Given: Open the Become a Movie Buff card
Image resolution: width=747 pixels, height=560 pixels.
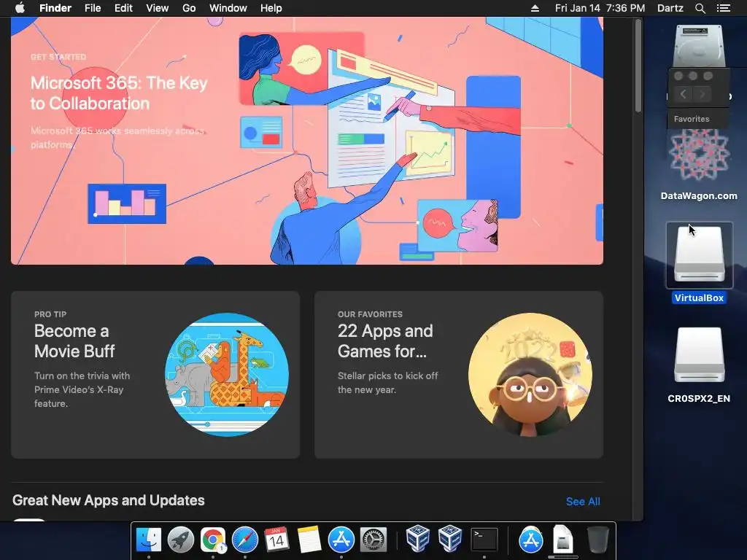Looking at the screenshot, I should (x=155, y=375).
